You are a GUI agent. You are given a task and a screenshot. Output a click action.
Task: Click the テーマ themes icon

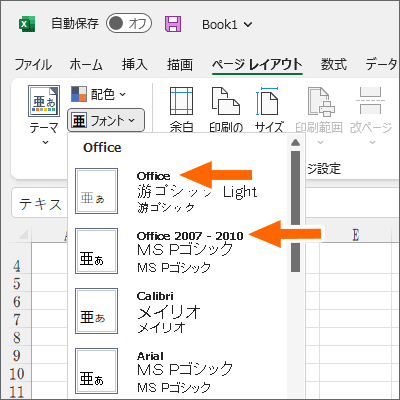(x=44, y=101)
